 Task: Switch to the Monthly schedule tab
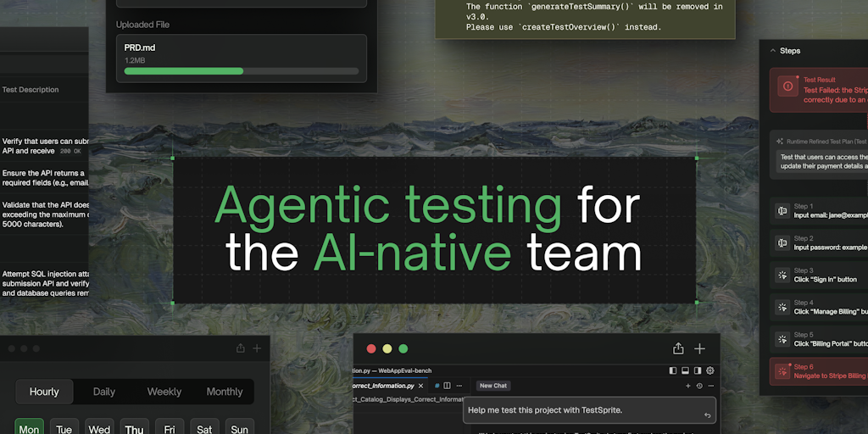click(225, 392)
